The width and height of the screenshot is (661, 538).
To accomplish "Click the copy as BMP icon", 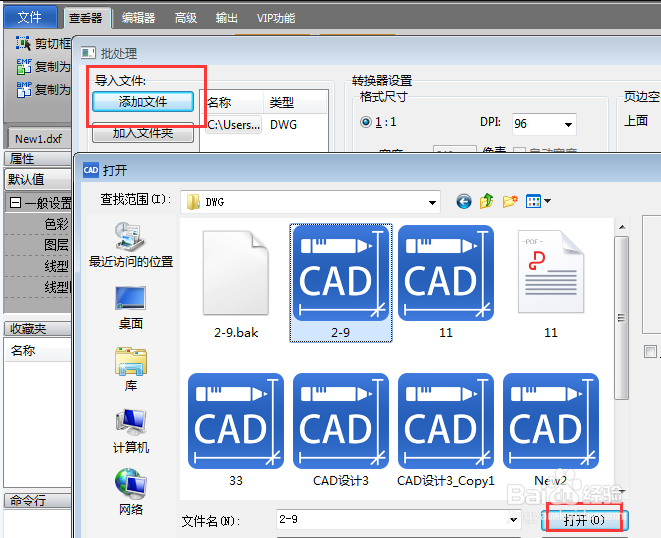I will coord(24,89).
